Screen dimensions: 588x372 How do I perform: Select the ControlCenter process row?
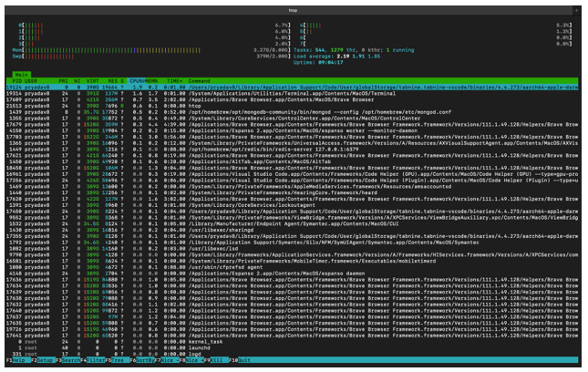click(x=292, y=119)
